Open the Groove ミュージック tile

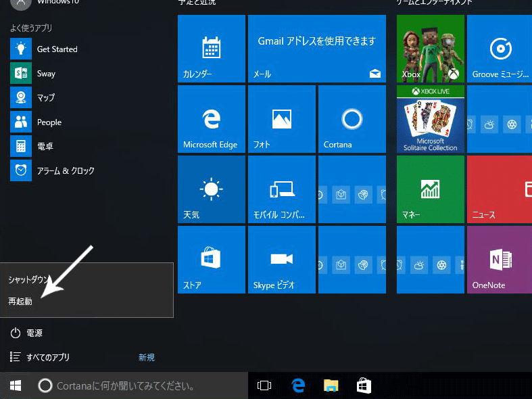click(500, 49)
